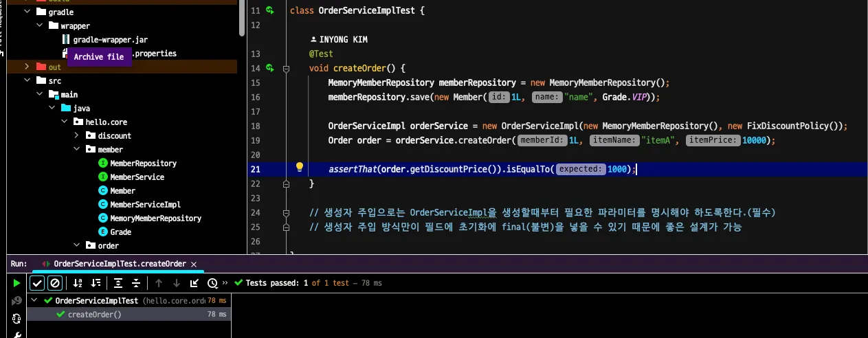Click run gutter icon on line 11
This screenshot has height=338, width=868.
pos(270,11)
